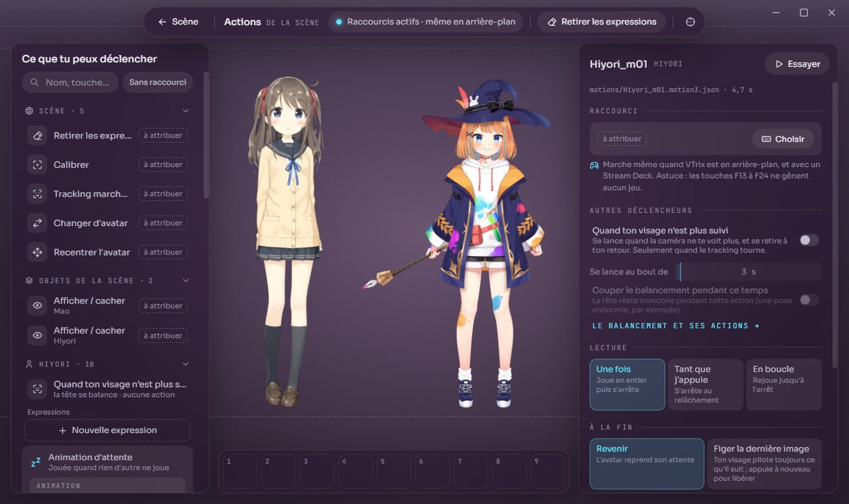This screenshot has width=849, height=504.
Task: Collapse the OBJETS DE LA SCÈNE chevron
Action: (x=186, y=281)
